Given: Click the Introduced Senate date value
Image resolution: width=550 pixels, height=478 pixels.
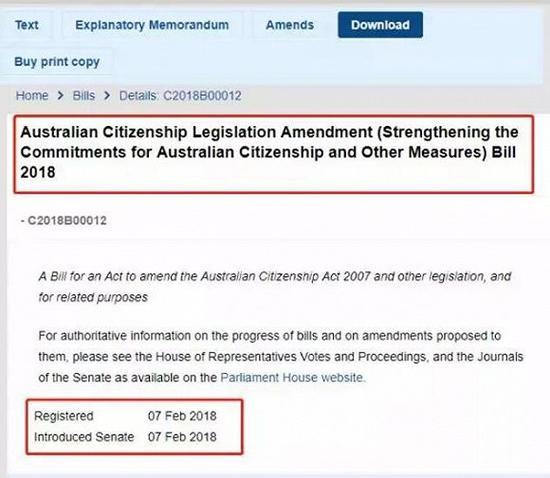Looking at the screenshot, I should click(182, 437).
